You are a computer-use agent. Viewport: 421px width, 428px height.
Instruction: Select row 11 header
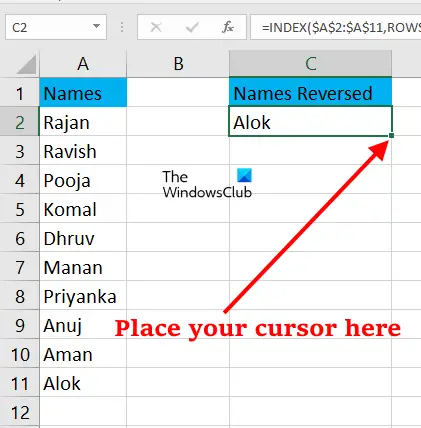point(20,382)
